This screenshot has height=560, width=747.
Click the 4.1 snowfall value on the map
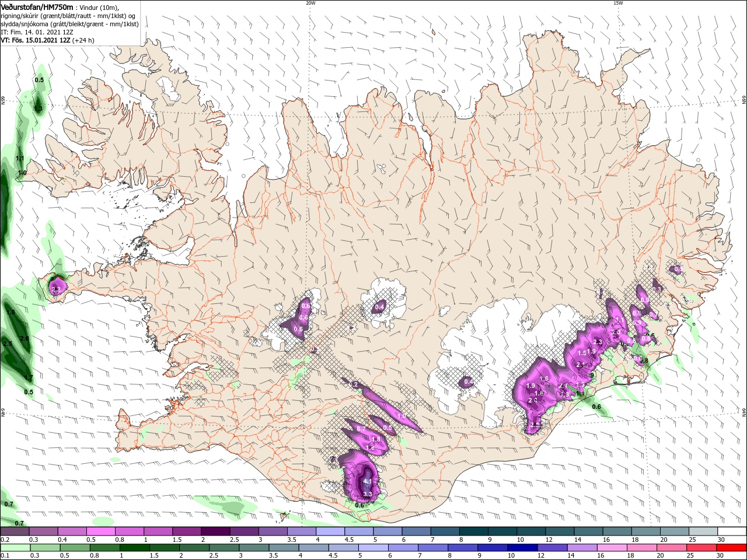[x=368, y=481]
